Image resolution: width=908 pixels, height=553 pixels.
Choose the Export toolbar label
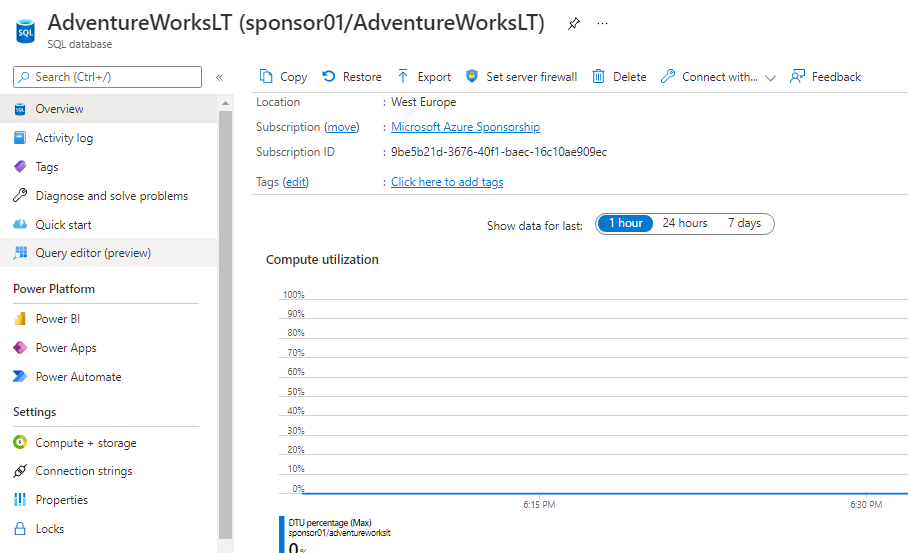point(434,77)
